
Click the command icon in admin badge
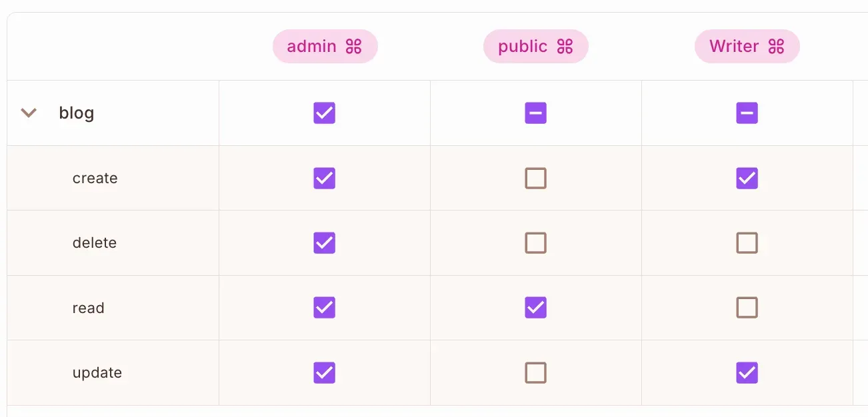tap(353, 47)
